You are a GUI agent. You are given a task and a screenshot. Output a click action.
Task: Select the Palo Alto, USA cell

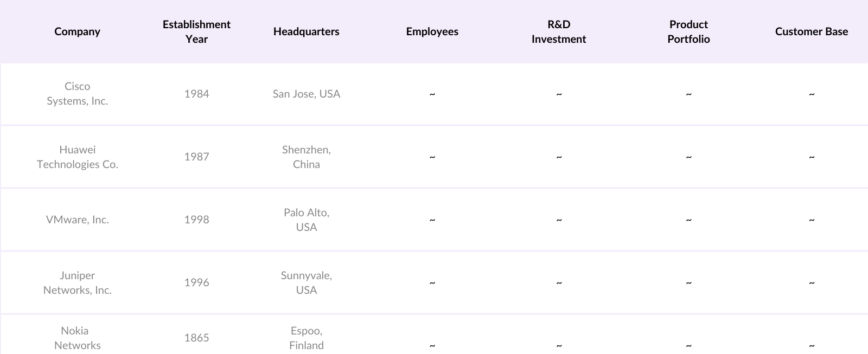coord(306,220)
